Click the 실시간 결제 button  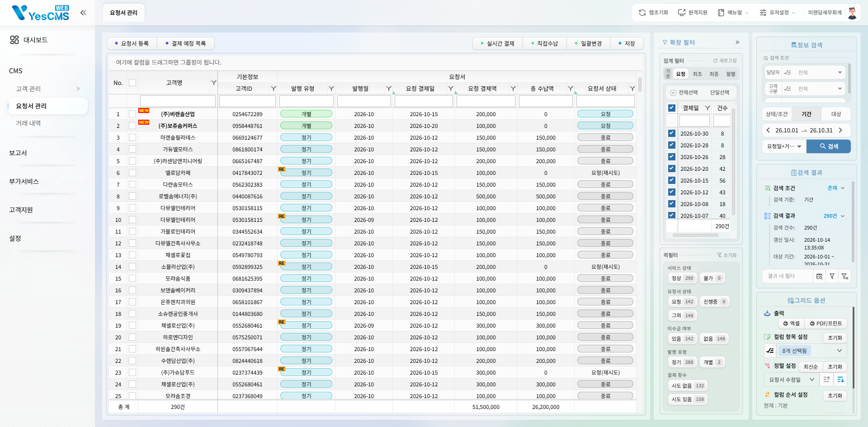tap(498, 43)
